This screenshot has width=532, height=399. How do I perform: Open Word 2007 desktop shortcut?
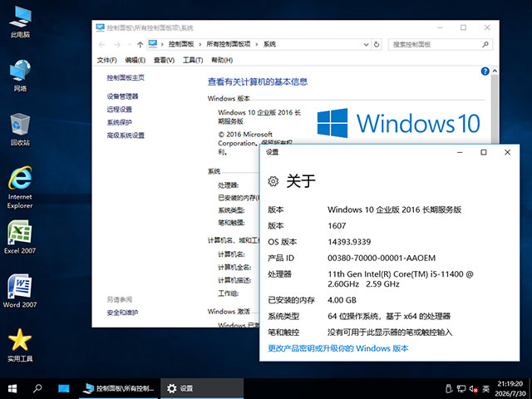point(20,291)
